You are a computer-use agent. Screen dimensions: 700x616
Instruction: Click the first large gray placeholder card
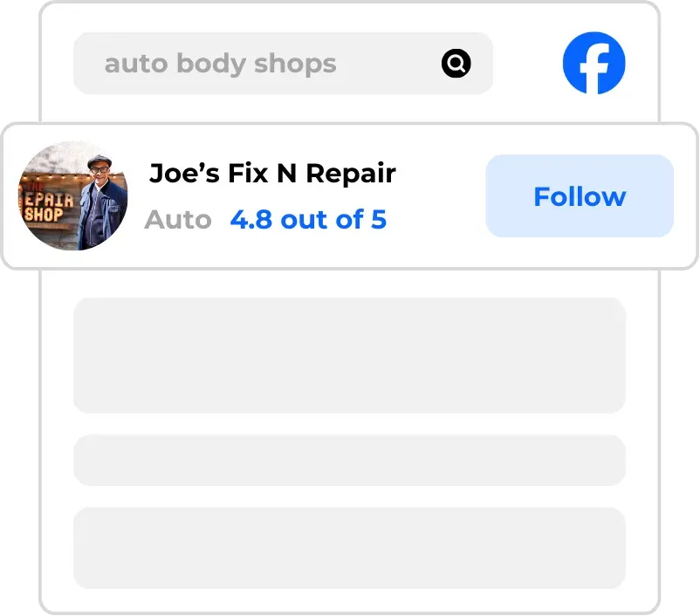(349, 355)
